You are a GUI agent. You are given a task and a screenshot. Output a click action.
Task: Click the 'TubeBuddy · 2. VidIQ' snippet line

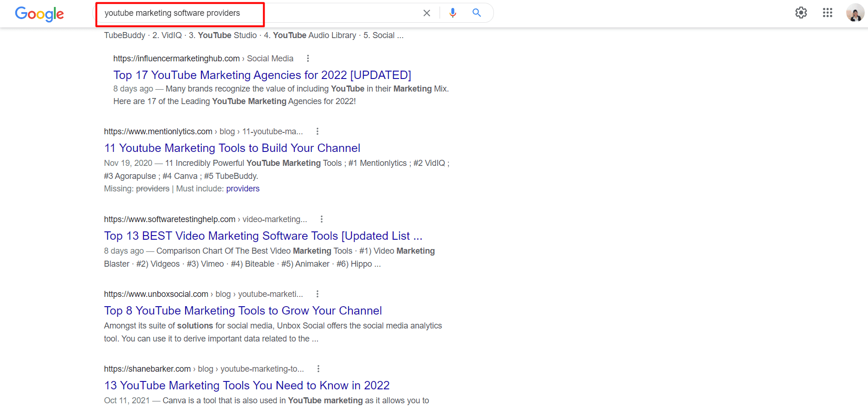254,35
